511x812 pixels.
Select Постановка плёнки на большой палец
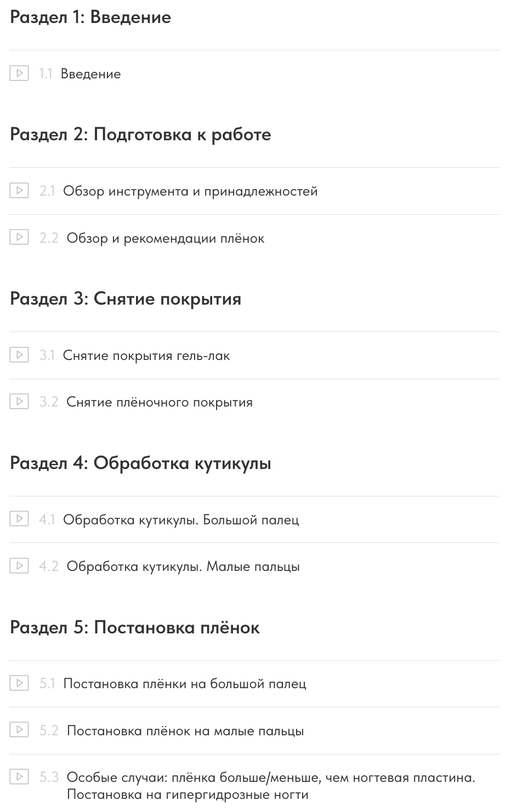click(185, 684)
